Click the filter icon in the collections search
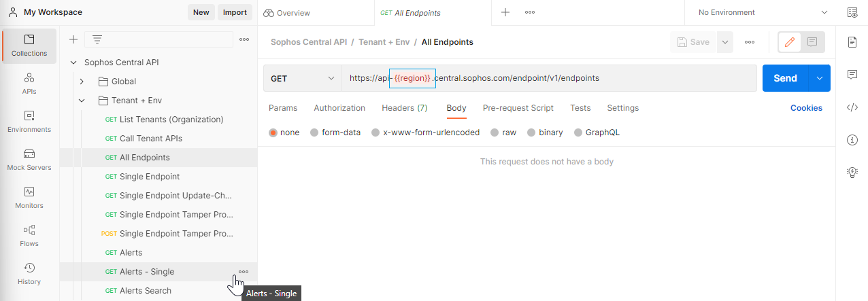Viewport: 868px width, 301px height. [x=97, y=39]
